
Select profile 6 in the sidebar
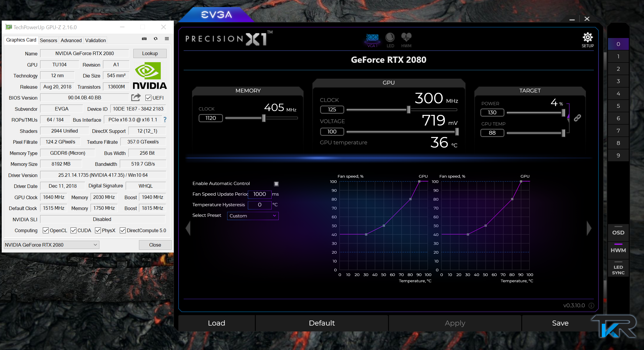618,118
